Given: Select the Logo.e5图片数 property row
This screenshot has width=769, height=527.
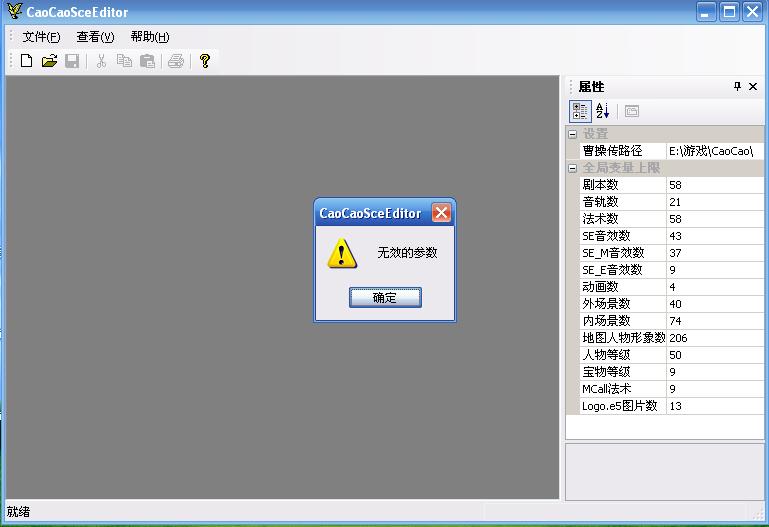Looking at the screenshot, I should [x=671, y=406].
